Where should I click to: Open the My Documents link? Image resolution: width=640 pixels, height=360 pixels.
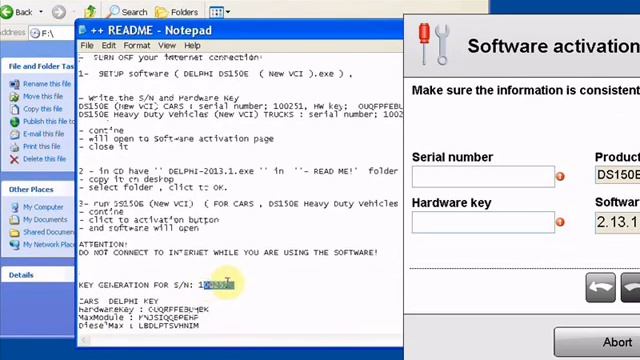45,220
